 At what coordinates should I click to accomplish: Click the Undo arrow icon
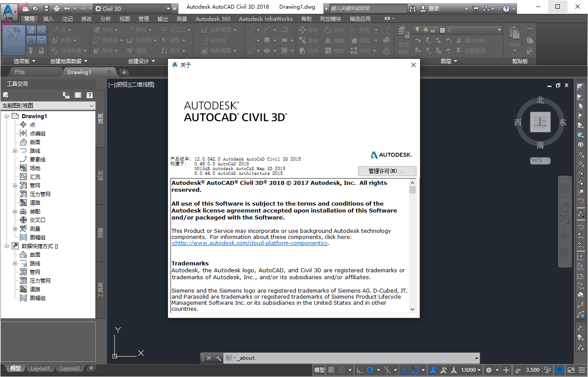(67, 8)
